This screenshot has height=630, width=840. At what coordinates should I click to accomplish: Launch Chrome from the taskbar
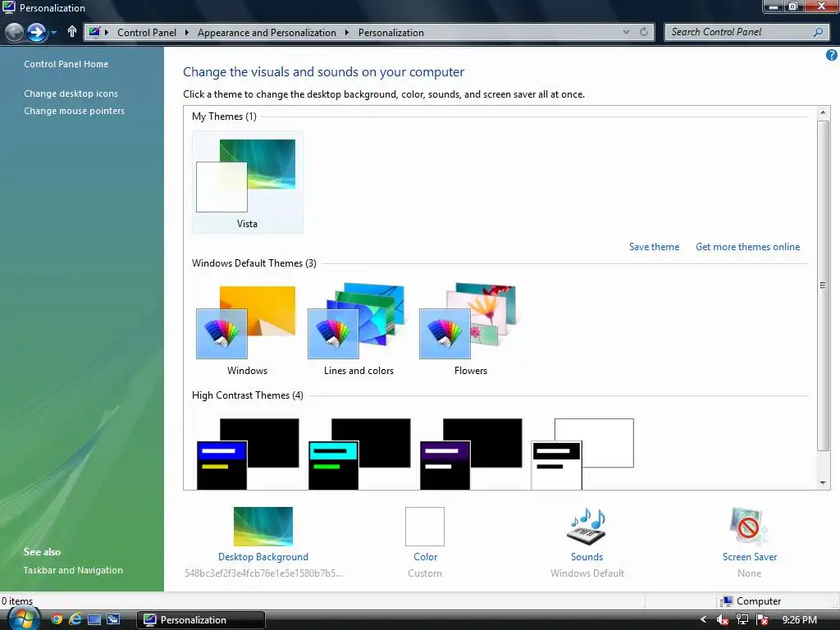click(57, 620)
